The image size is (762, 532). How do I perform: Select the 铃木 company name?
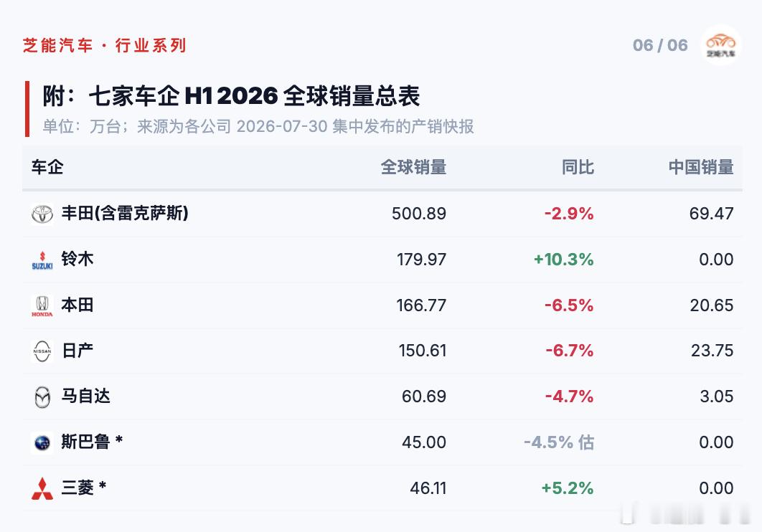[77, 259]
